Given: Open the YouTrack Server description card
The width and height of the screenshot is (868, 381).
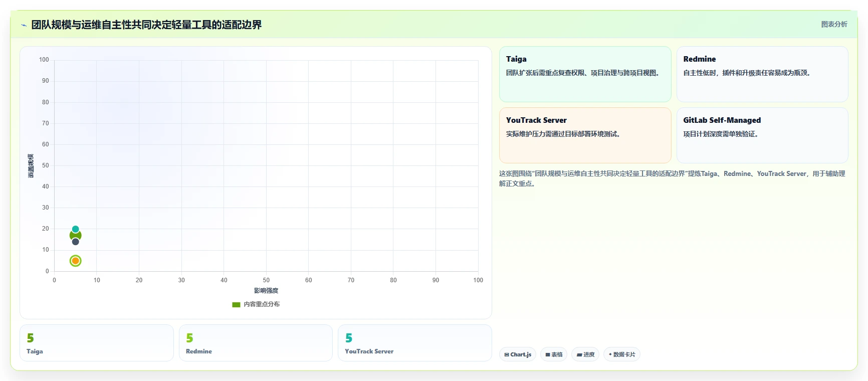Looking at the screenshot, I should point(585,135).
